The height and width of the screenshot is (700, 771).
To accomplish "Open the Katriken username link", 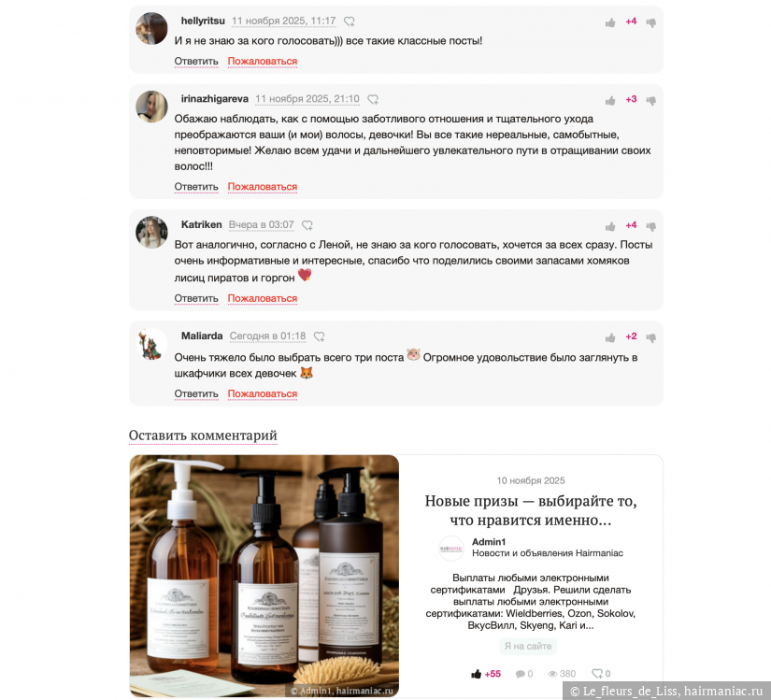I will pyautogui.click(x=202, y=224).
